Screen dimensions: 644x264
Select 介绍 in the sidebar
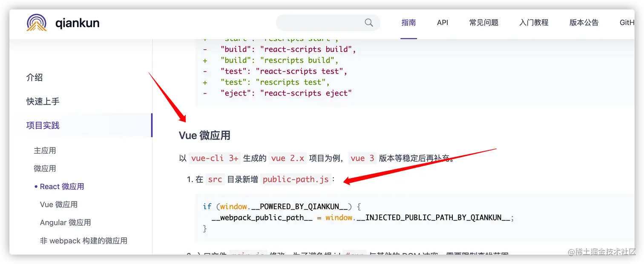point(34,77)
